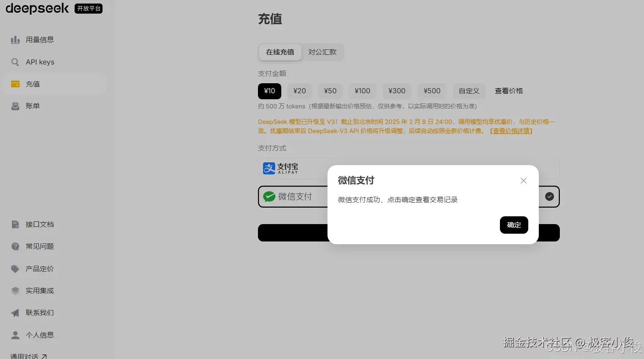Click the WeChat Pay selected checkmark

pyautogui.click(x=550, y=197)
